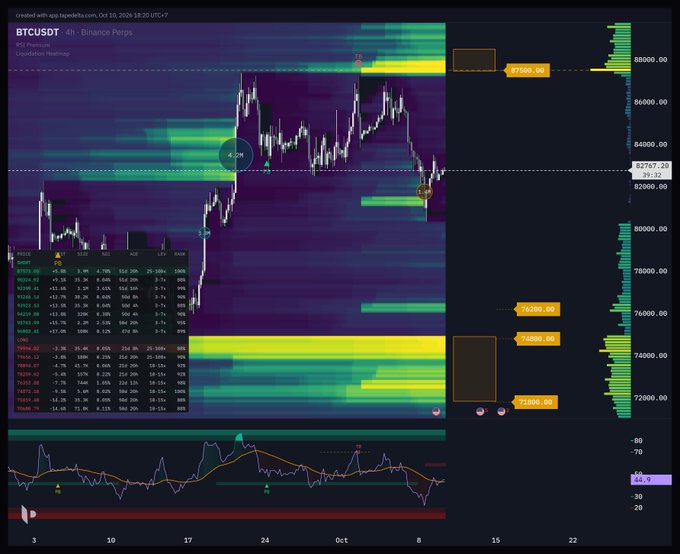Click the 24 date label on time axis

pos(265,540)
